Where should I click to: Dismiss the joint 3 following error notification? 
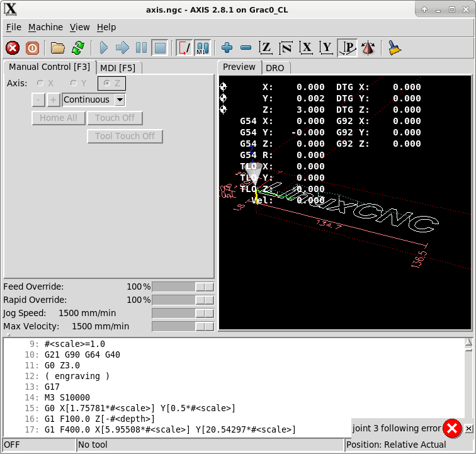pyautogui.click(x=468, y=428)
